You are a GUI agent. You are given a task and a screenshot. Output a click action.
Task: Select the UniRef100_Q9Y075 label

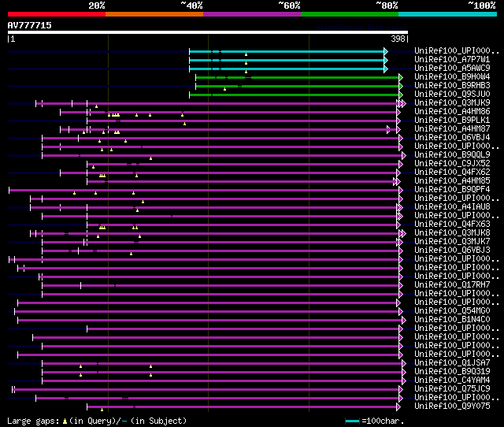452,407
